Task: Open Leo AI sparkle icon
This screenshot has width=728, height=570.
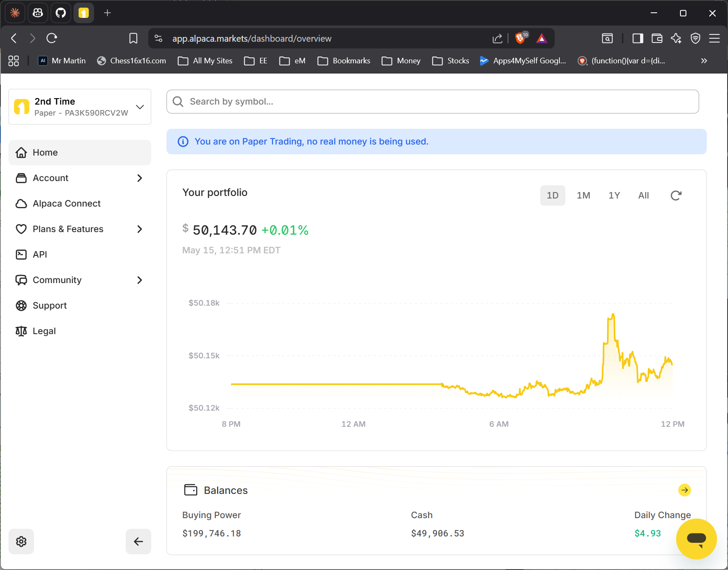Action: 676,39
